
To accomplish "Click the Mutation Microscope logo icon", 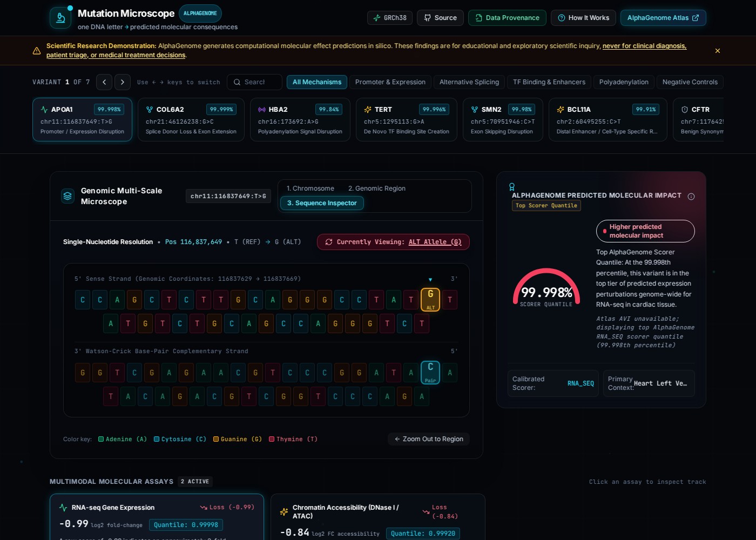I will 60,18.
